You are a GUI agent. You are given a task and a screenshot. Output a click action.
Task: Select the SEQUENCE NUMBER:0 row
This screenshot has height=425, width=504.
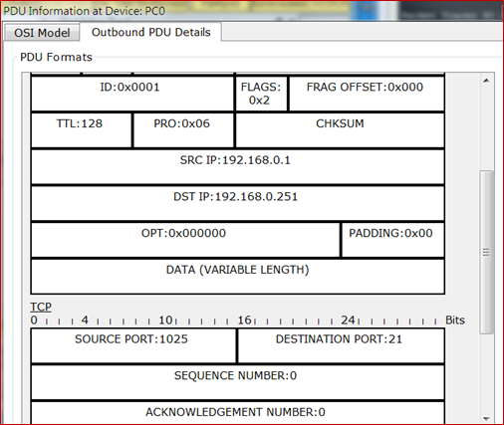pyautogui.click(x=238, y=382)
